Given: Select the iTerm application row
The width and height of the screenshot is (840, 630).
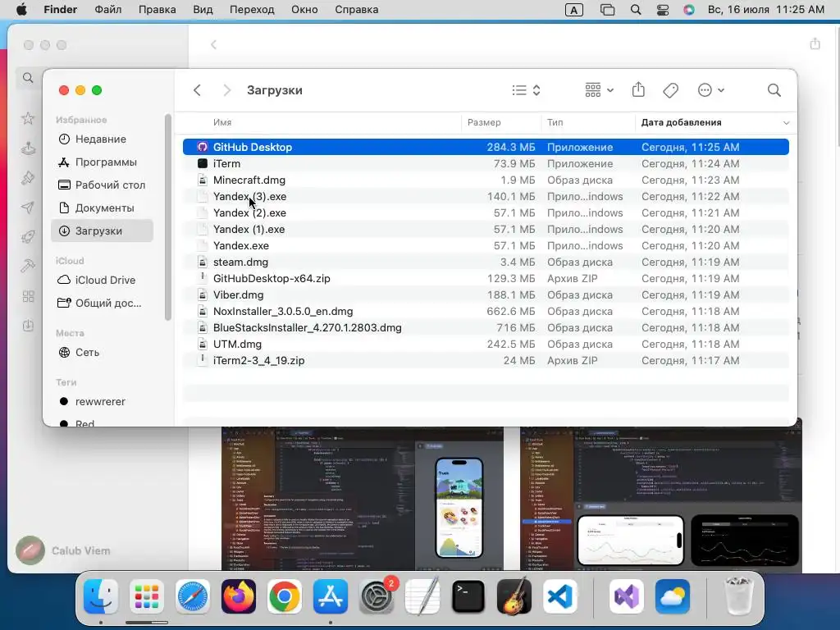Looking at the screenshot, I should click(486, 163).
